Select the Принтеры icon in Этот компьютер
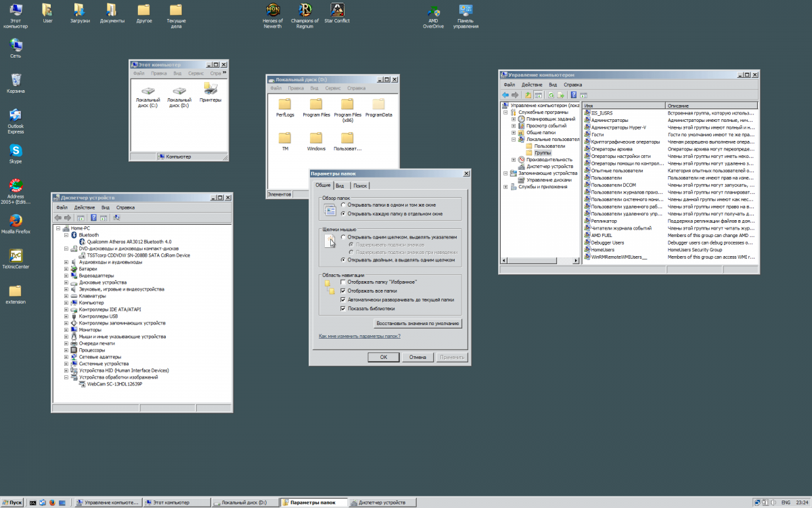The width and height of the screenshot is (812, 508). (x=210, y=89)
